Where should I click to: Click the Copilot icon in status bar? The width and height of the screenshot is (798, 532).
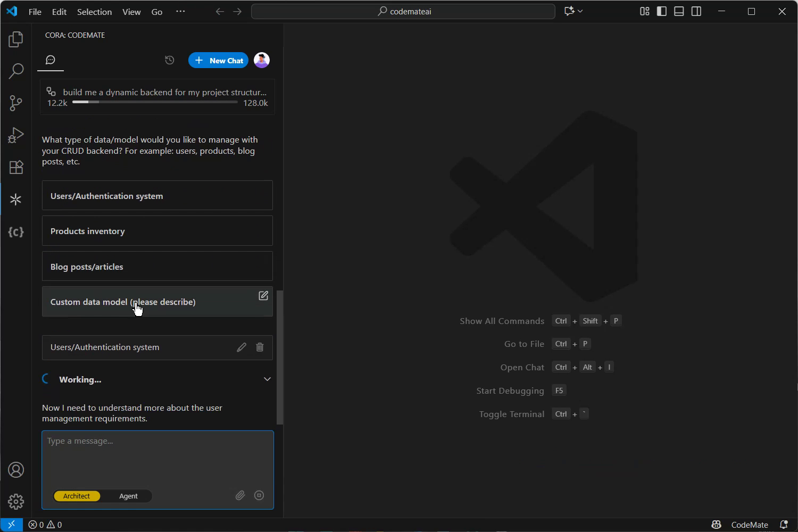(x=716, y=525)
